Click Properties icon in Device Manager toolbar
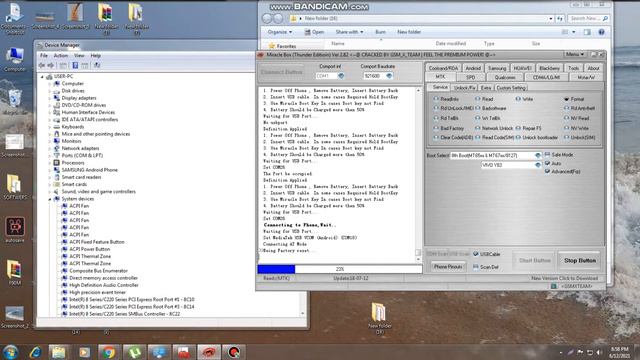Viewport: 640px width, 360px height. point(75,65)
